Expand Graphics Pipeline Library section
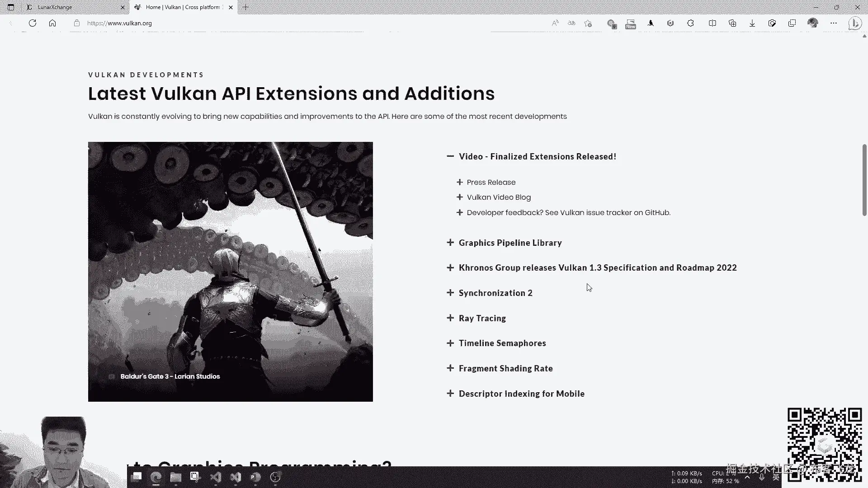The height and width of the screenshot is (488, 868). (510, 243)
